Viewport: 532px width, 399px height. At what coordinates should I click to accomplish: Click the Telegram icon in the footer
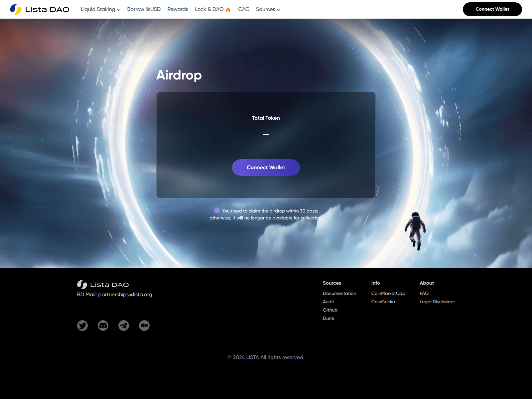pos(123,326)
